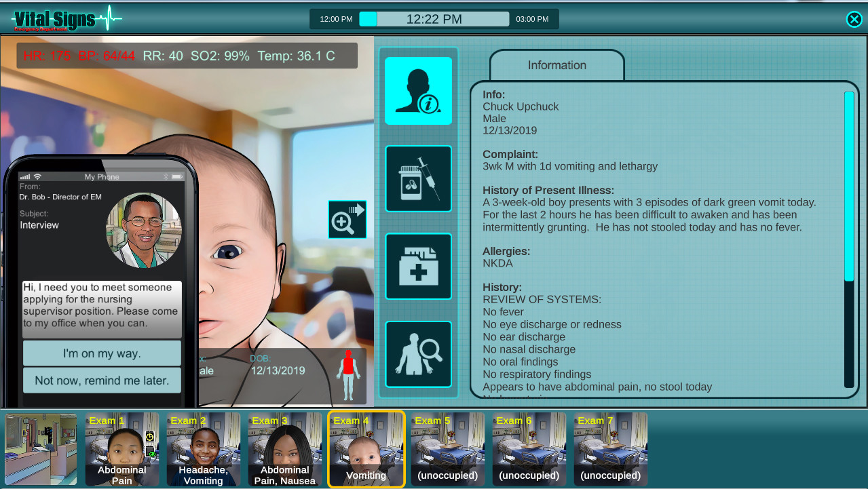Screen dimensions: 868x489
Task: Select the physical exam body icon
Action: tap(417, 353)
